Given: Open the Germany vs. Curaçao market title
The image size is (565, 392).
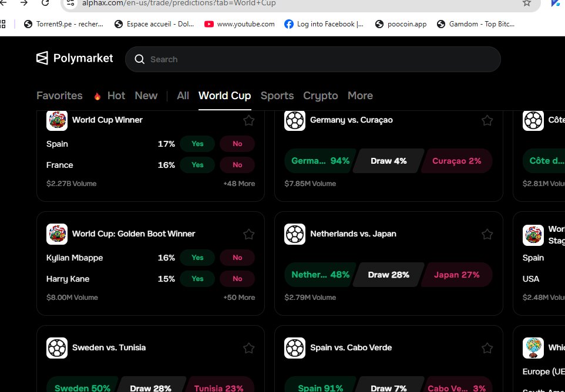Looking at the screenshot, I should [x=351, y=120].
